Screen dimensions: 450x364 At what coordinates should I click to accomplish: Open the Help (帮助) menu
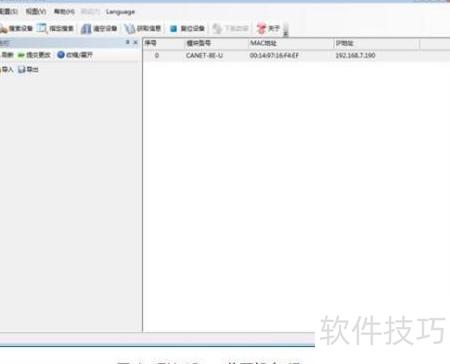pos(64,12)
